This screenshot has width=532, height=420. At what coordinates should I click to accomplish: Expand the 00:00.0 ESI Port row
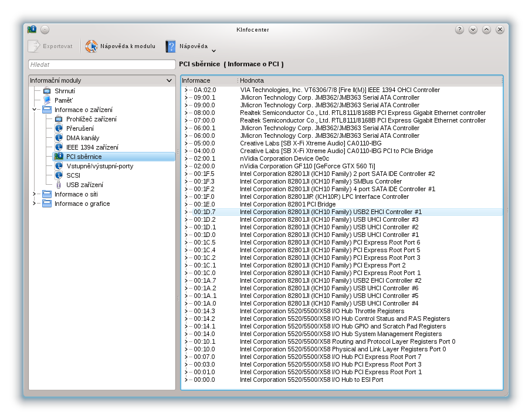coord(186,380)
